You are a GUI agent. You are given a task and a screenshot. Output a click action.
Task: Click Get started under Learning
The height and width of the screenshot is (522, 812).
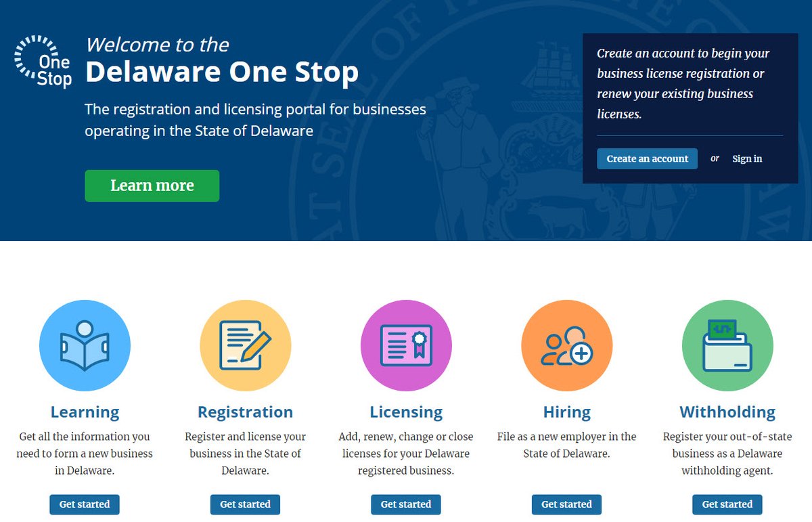(85, 504)
